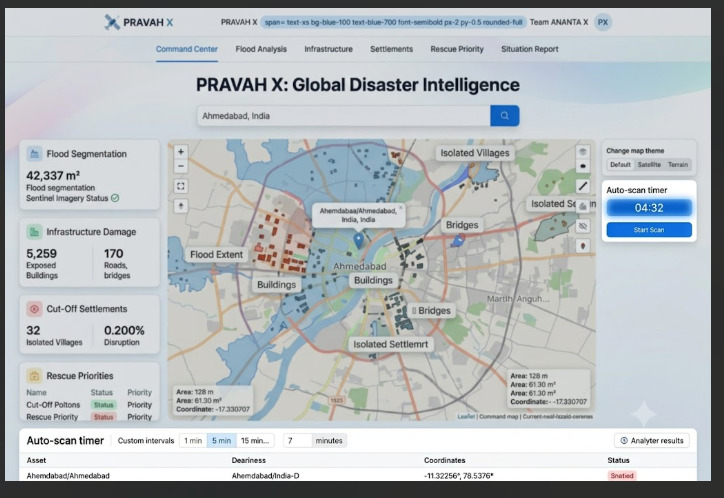Open the Situation Report tab
This screenshot has height=498, width=724.
click(x=530, y=49)
